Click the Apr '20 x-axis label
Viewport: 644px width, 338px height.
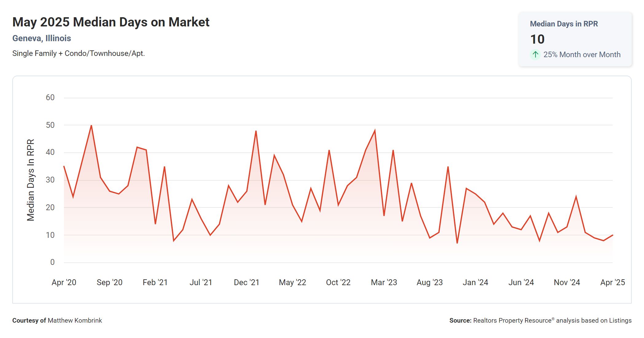click(x=64, y=282)
